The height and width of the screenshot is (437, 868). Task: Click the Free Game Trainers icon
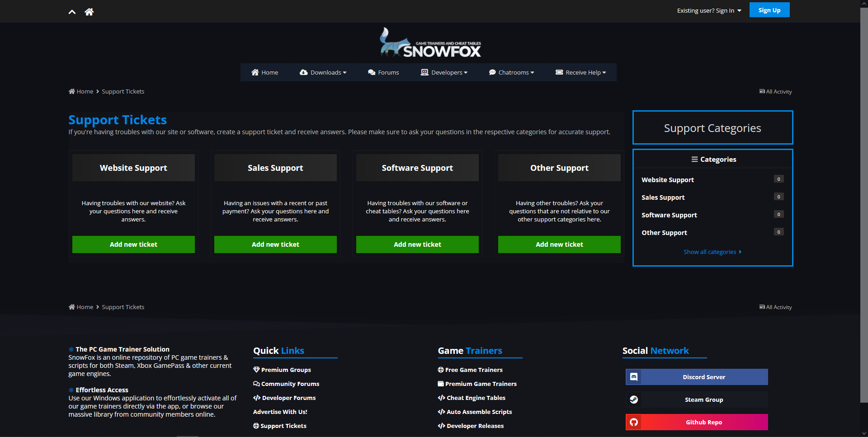[x=441, y=370]
